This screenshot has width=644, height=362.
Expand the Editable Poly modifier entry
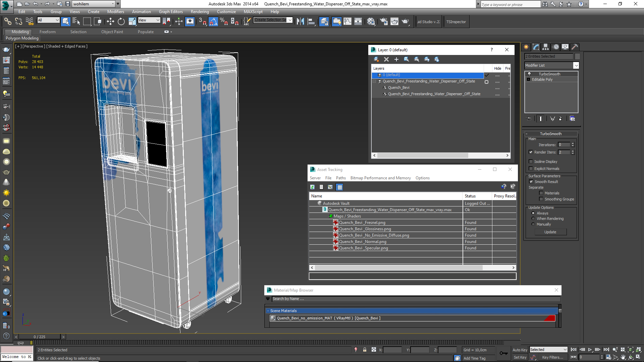coord(529,79)
